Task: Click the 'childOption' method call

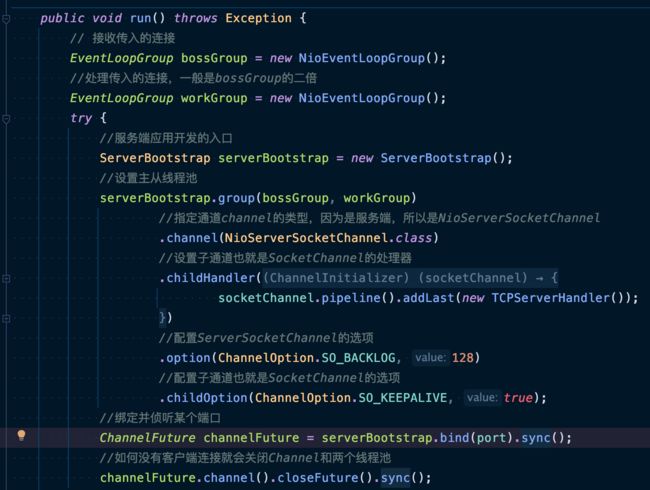Action: click(207, 398)
